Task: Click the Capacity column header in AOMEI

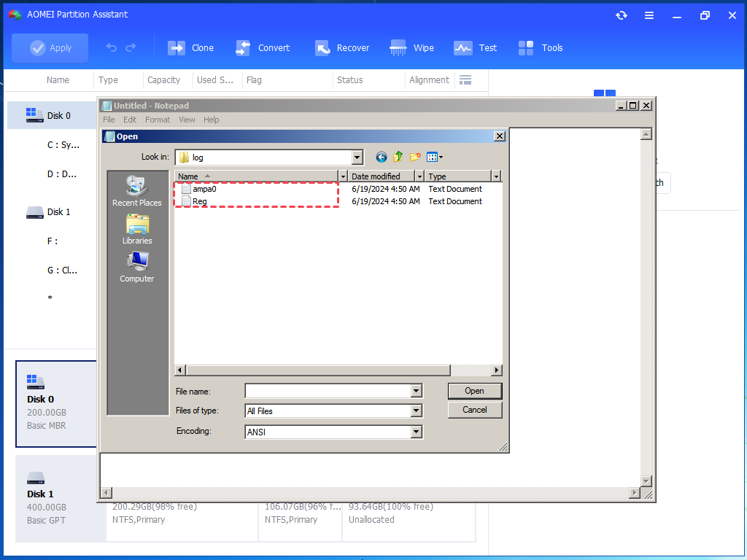Action: coord(163,80)
